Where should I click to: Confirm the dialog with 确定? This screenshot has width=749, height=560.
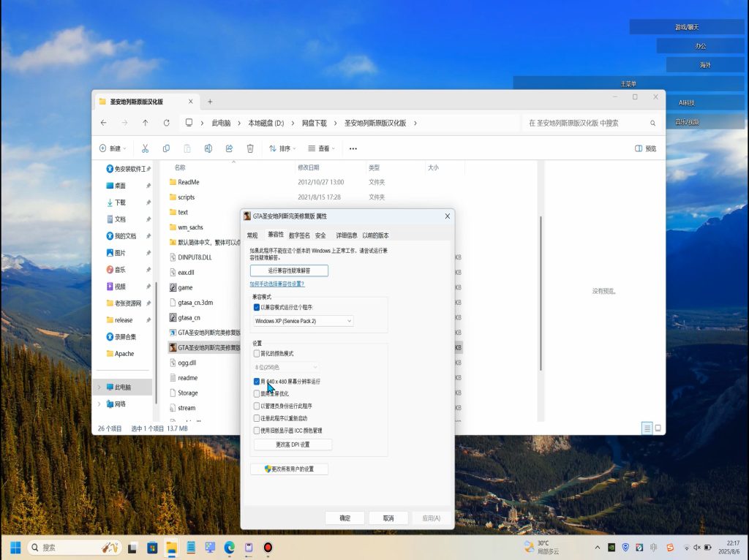coord(345,518)
